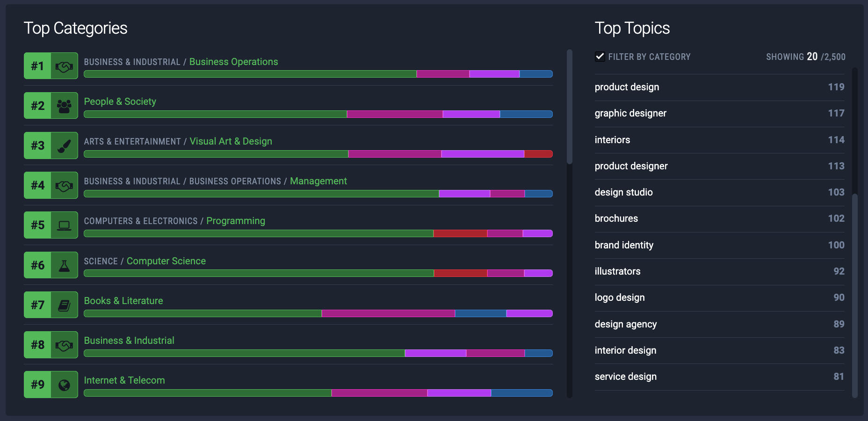Click the handshake icon for Business & Industrial row #8
The image size is (868, 421).
point(64,345)
